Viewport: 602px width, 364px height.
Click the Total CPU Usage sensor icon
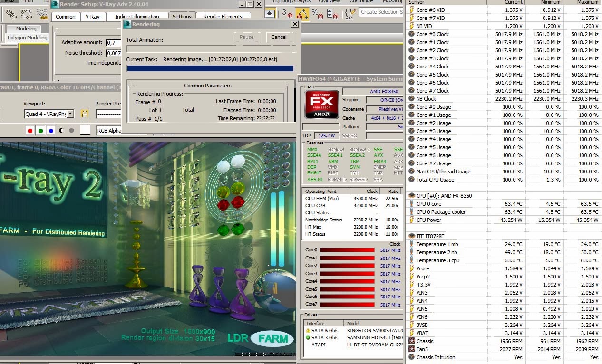(412, 180)
